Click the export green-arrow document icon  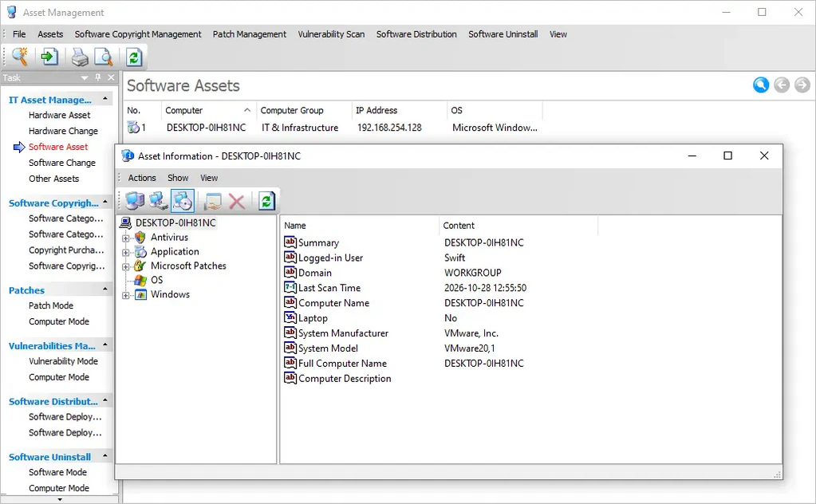coord(49,57)
